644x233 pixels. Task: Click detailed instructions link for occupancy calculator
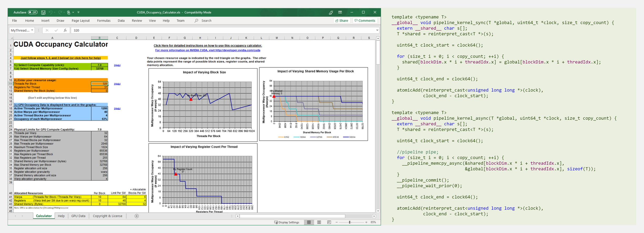pos(208,45)
